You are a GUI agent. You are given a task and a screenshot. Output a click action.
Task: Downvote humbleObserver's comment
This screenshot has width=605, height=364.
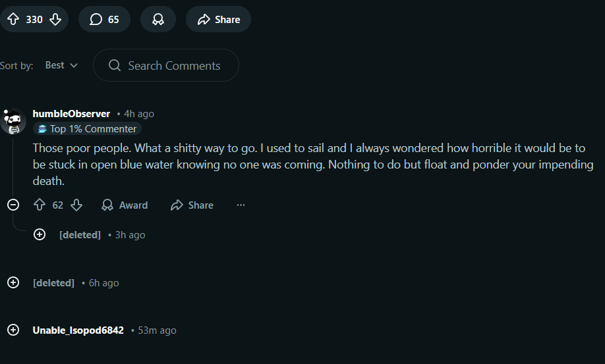(76, 205)
